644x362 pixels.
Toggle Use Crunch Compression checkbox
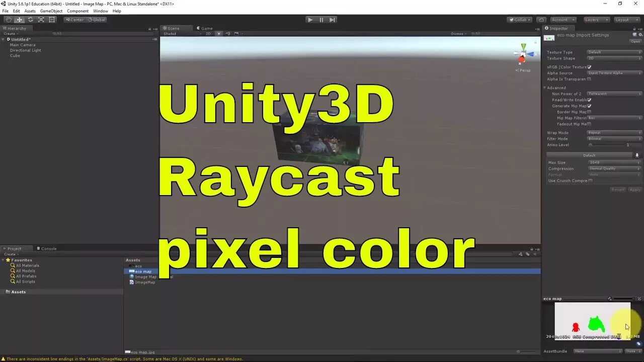(x=590, y=180)
